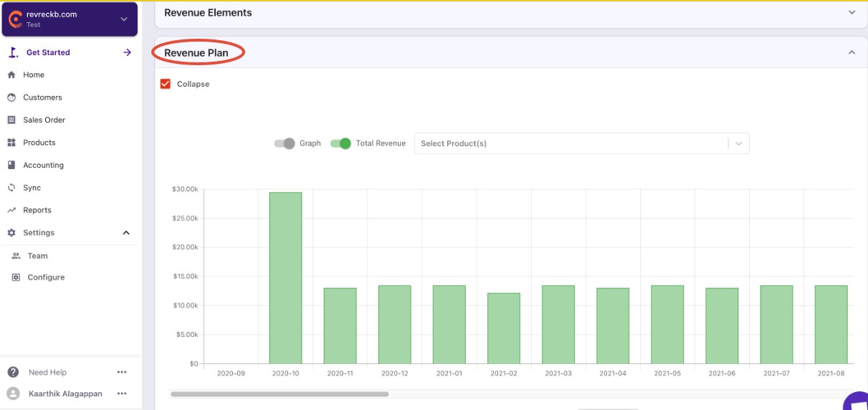This screenshot has height=410, width=868.
Task: Click the 2020-10 revenue bar
Action: [x=285, y=278]
